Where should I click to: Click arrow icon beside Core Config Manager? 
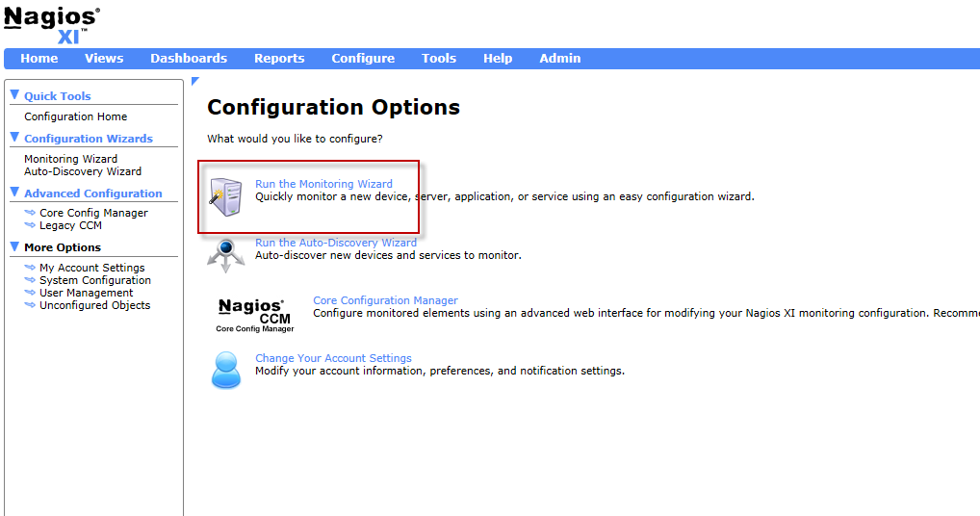[x=30, y=213]
